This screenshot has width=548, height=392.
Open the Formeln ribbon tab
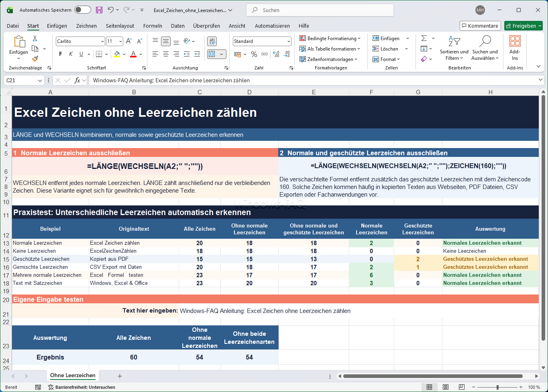153,26
